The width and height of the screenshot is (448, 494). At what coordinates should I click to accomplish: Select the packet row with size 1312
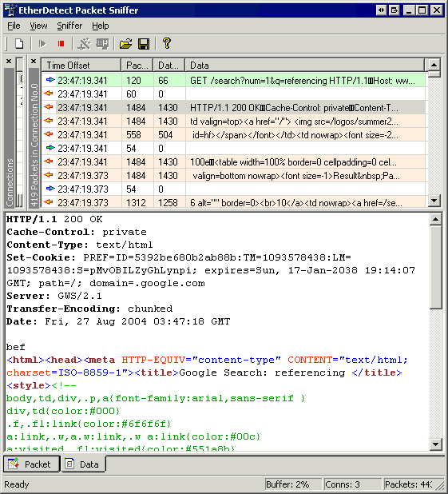point(233,202)
